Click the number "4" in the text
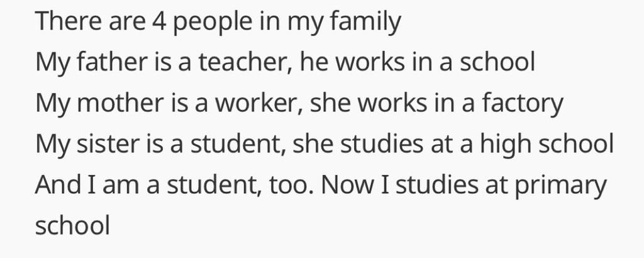This screenshot has width=644, height=258. (158, 23)
